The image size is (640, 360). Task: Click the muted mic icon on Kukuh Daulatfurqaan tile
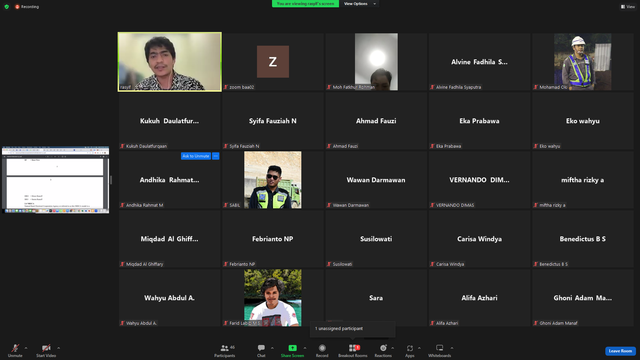pos(122,146)
